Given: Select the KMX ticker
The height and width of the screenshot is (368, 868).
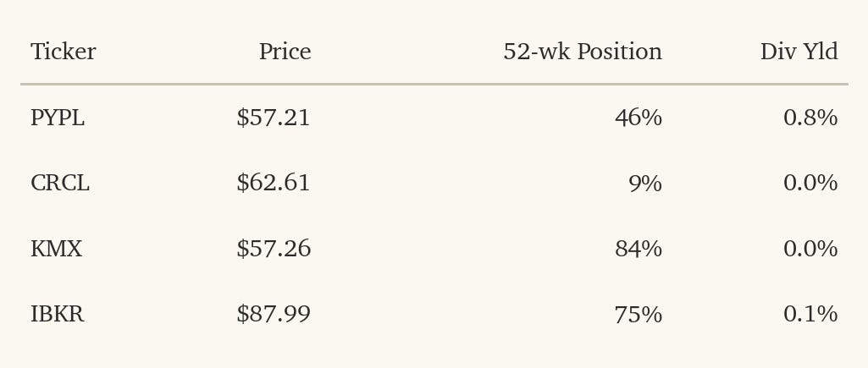Looking at the screenshot, I should [56, 249].
